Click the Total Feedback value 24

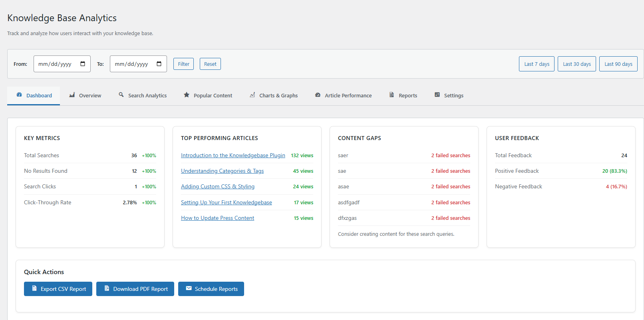click(x=624, y=155)
